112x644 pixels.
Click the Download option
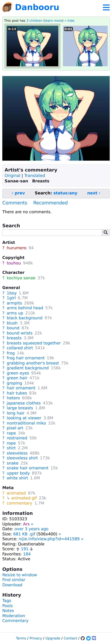12,585
